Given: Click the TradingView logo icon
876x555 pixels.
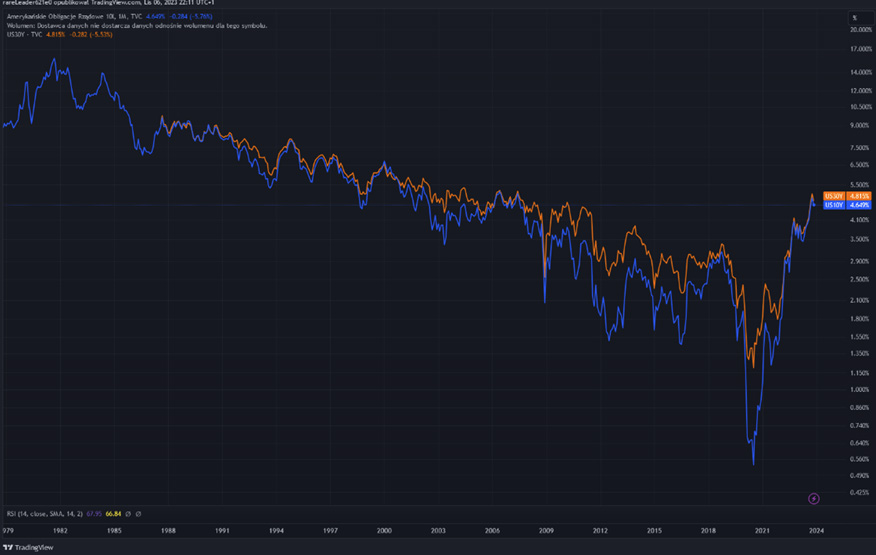Looking at the screenshot, I should click(8, 547).
